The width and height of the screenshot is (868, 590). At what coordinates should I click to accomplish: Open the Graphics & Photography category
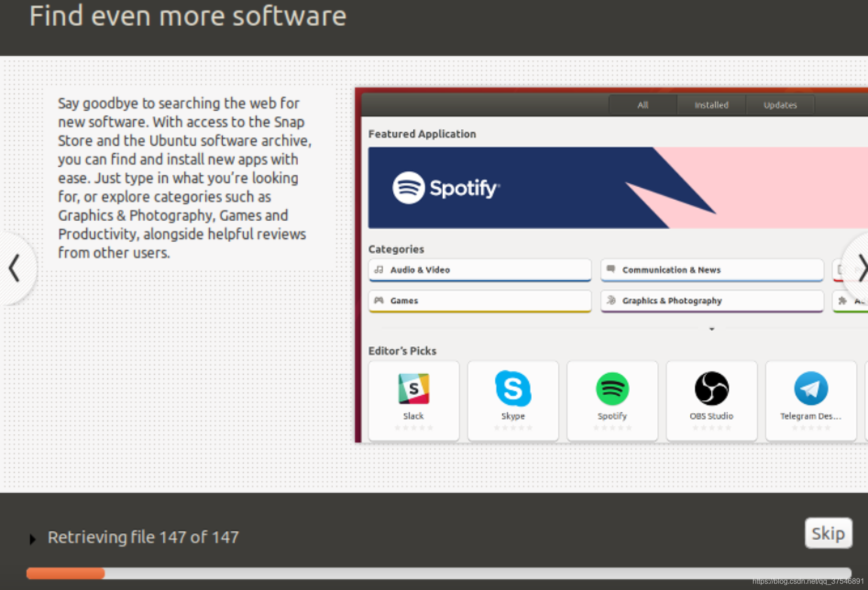(x=712, y=301)
